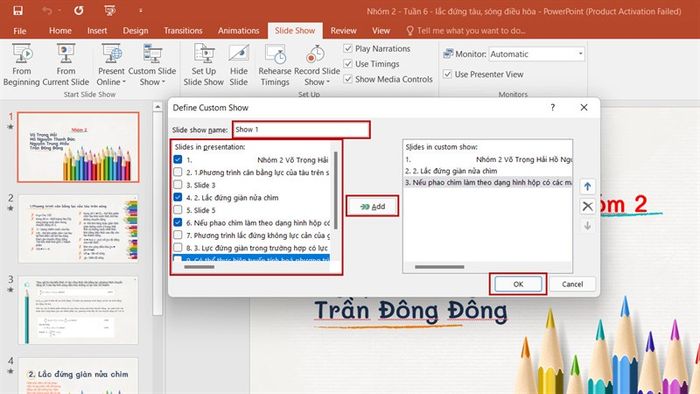Open the Monitor Automatic dropdown
The image size is (700, 394).
(580, 54)
